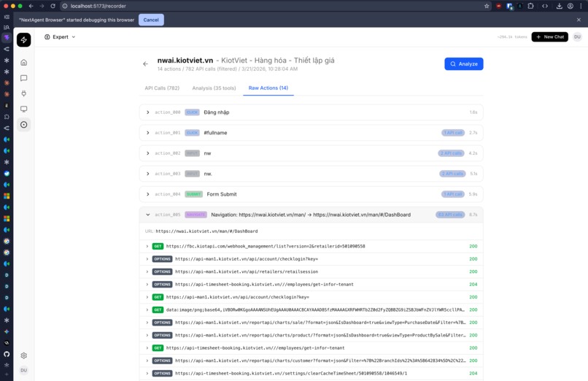The width and height of the screenshot is (588, 381).
Task: Bookmark the page with the star icon
Action: tap(487, 6)
